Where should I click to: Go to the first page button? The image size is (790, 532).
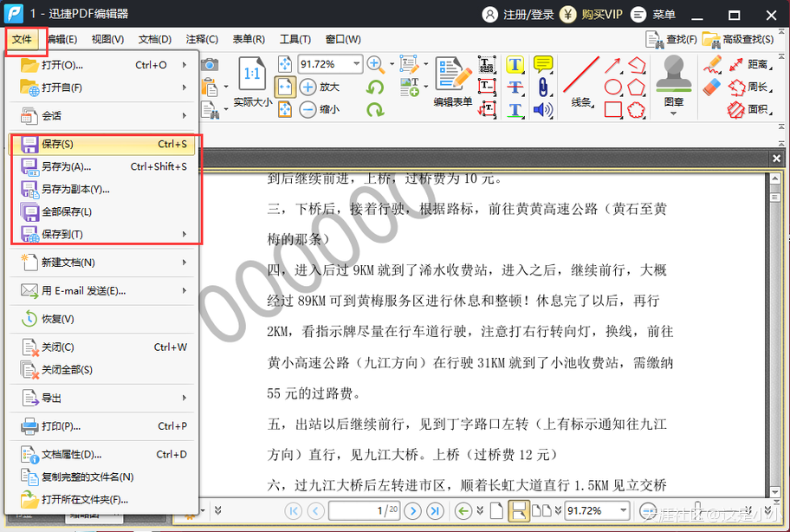coord(293,511)
